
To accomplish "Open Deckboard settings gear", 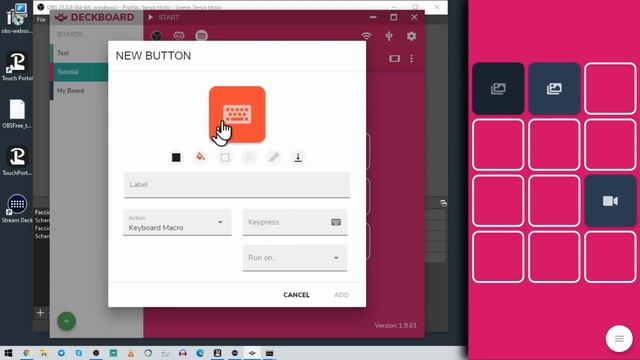I will (411, 36).
